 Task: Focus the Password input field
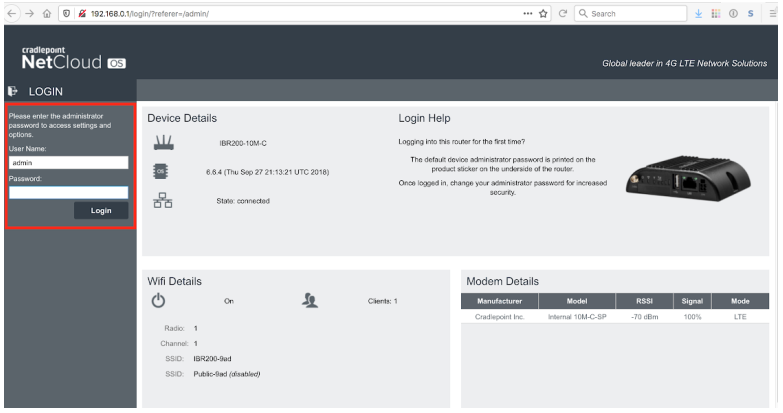coord(68,192)
